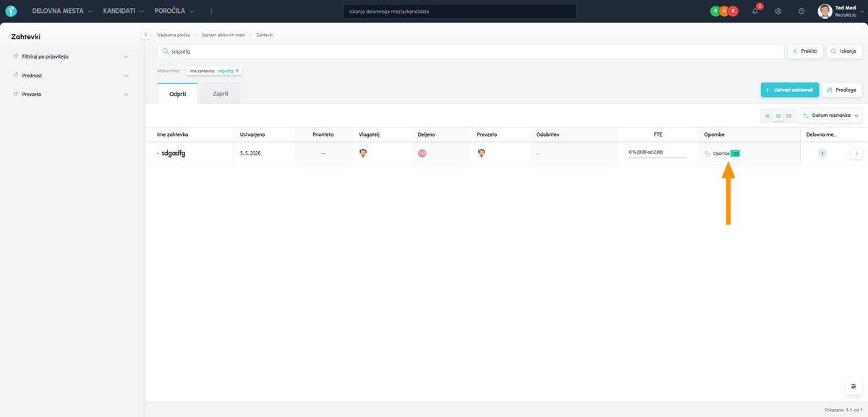Click the Prevzeto avatar in sdgadfg row
868x417 pixels.
coord(482,153)
